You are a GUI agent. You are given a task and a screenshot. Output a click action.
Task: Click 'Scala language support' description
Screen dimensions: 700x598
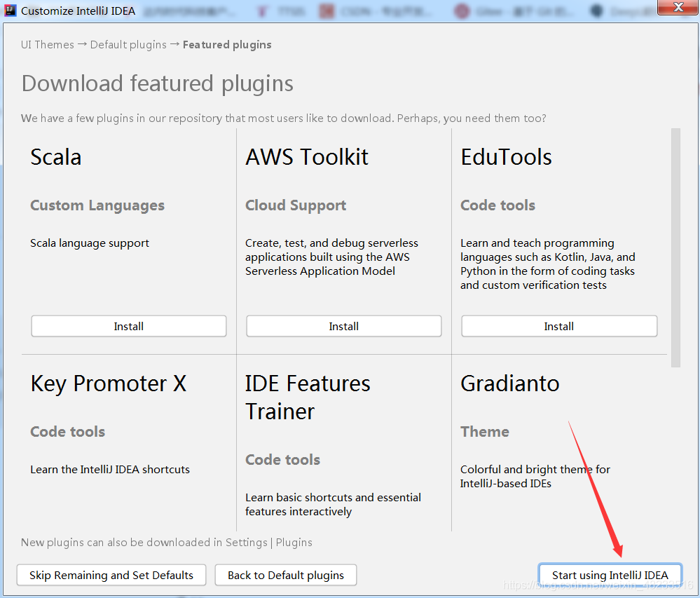coord(90,243)
